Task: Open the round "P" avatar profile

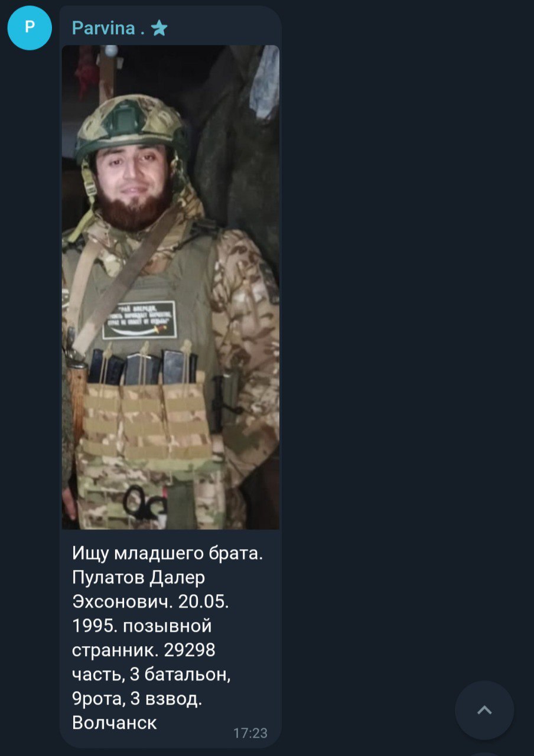Action: (30, 28)
